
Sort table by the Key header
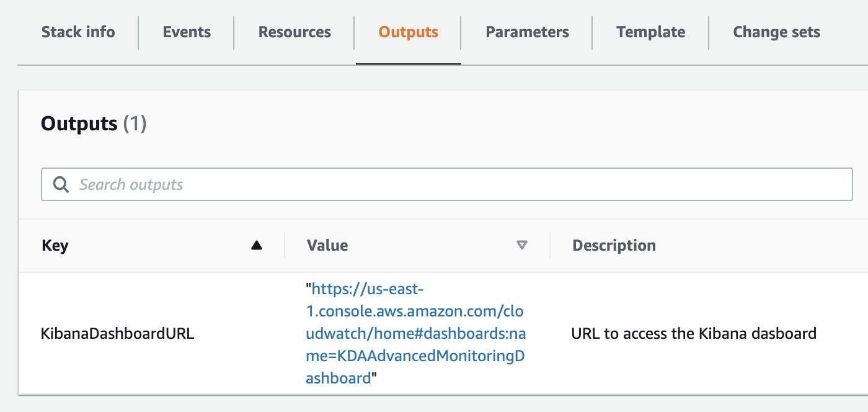[55, 246]
